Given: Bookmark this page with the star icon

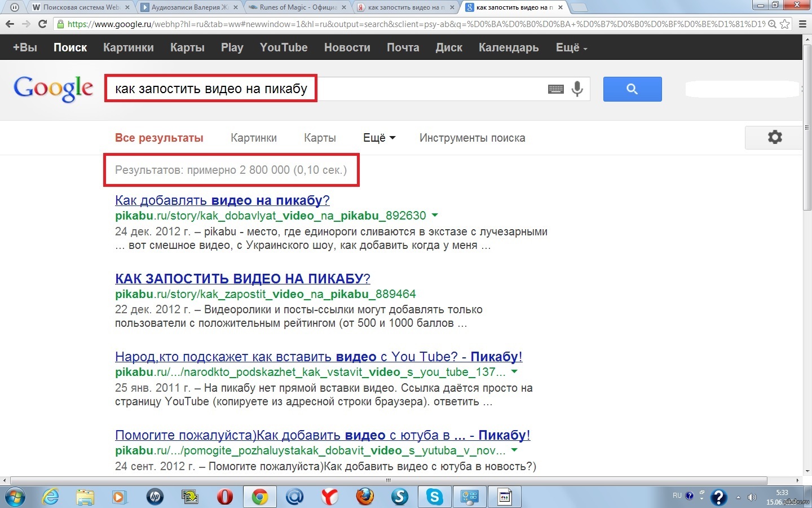Looking at the screenshot, I should (x=785, y=24).
